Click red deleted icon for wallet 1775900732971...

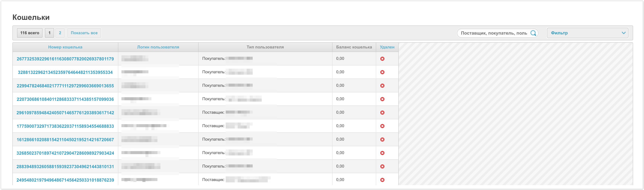pyautogui.click(x=382, y=126)
